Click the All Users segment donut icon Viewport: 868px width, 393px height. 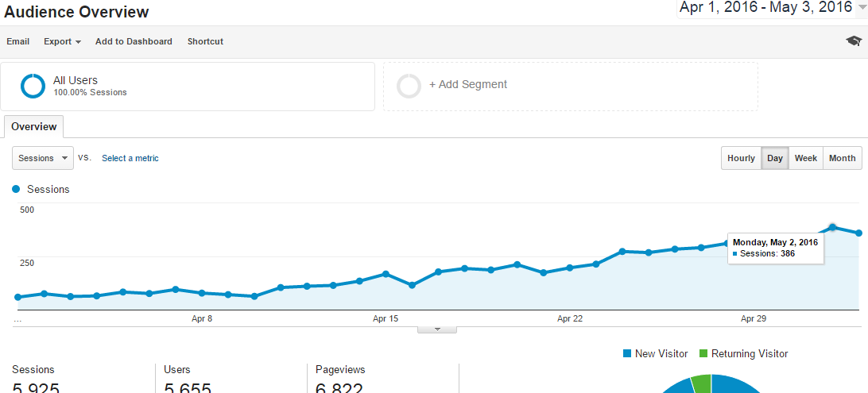pos(33,86)
